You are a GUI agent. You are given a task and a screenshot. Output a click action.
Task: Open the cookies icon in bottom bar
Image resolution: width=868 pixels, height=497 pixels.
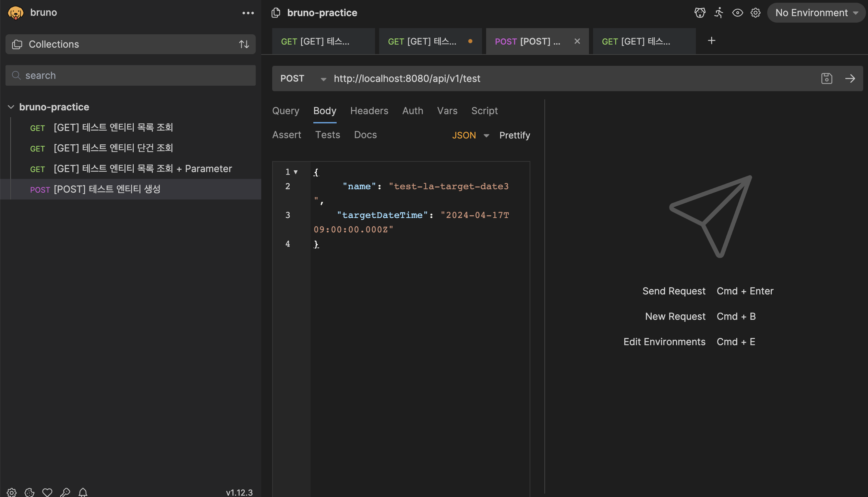click(x=29, y=492)
